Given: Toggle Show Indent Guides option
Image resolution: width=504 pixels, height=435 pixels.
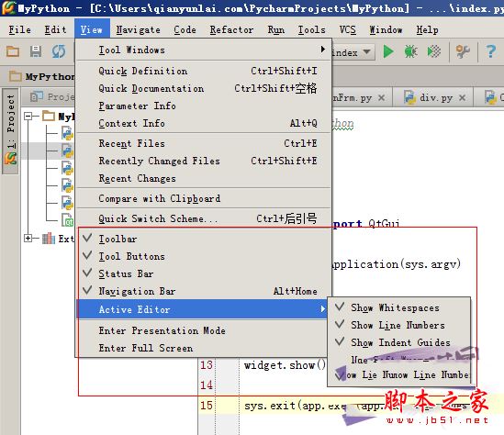Looking at the screenshot, I should coord(398,342).
